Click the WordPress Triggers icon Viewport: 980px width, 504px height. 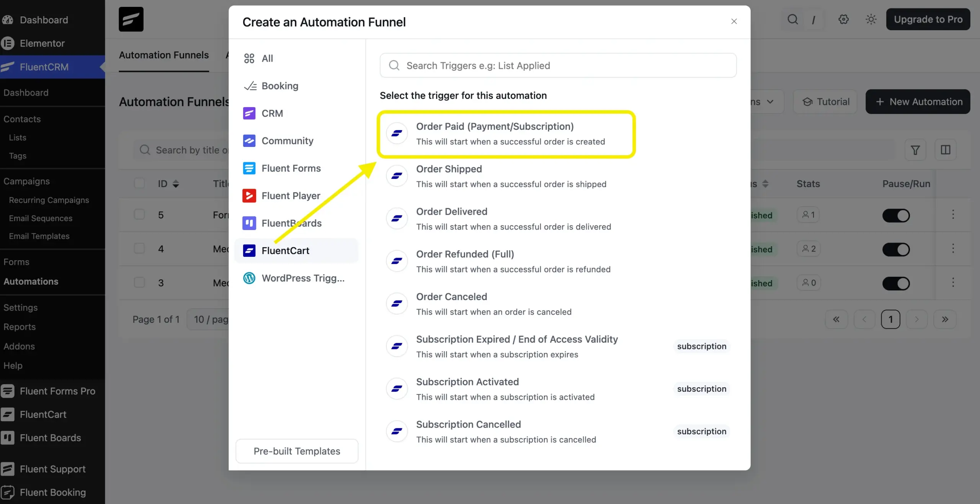pos(249,278)
